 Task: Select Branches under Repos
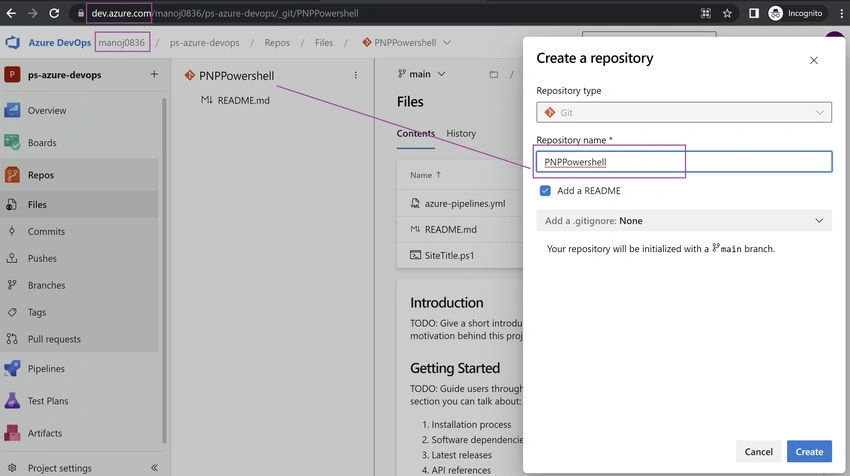click(x=46, y=285)
